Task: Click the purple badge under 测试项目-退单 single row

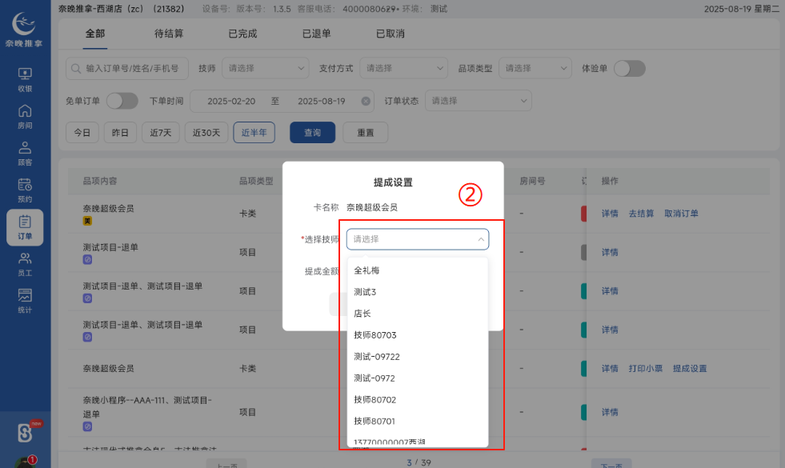Action: (x=87, y=260)
